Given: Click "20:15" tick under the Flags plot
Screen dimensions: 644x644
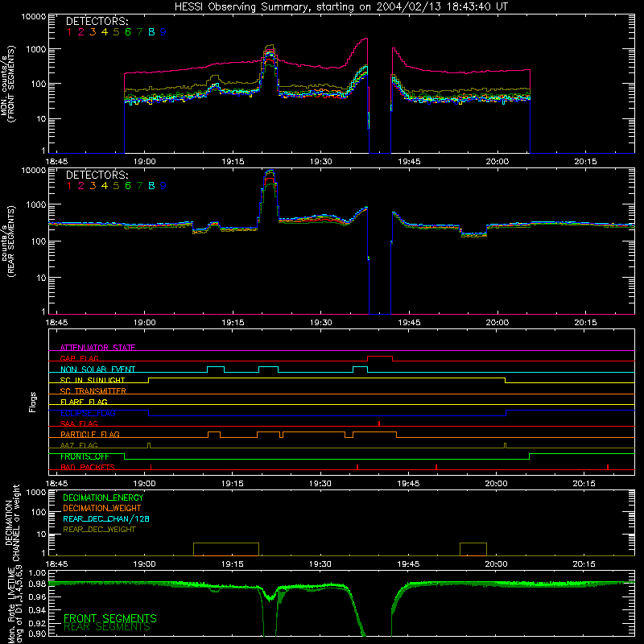Looking at the screenshot, I should pyautogui.click(x=584, y=484).
